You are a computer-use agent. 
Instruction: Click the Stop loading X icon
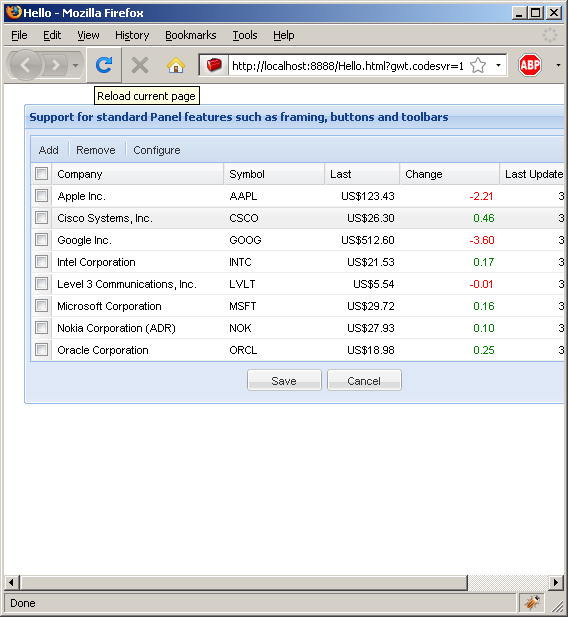click(140, 65)
